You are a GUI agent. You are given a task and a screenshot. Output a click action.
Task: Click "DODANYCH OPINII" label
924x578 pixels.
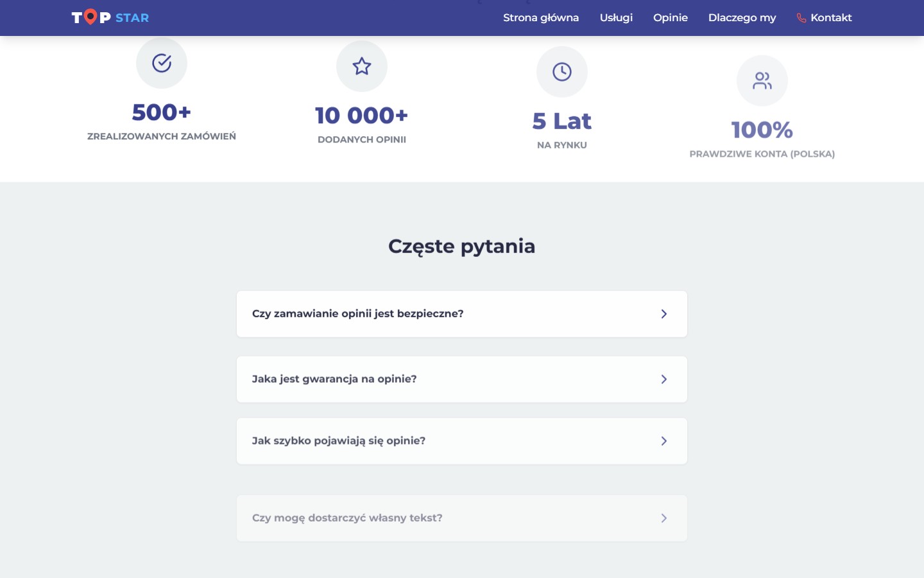pos(362,139)
